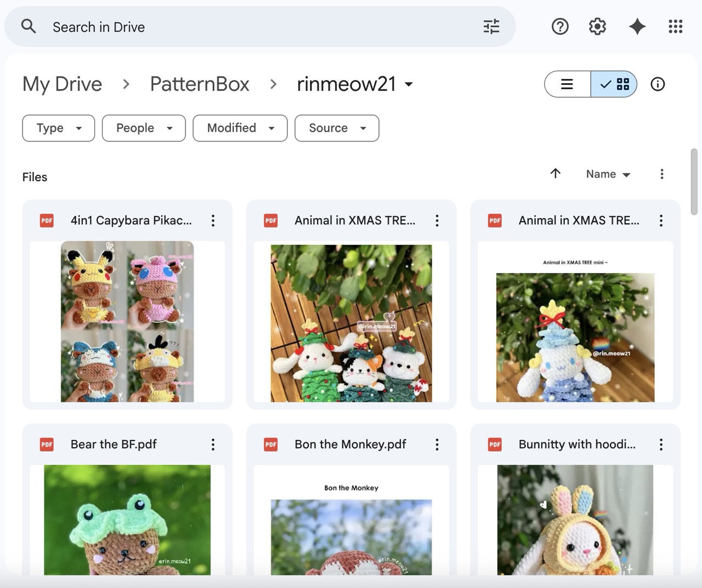Go to My Drive breadcrumb
This screenshot has width=702, height=588.
point(63,84)
